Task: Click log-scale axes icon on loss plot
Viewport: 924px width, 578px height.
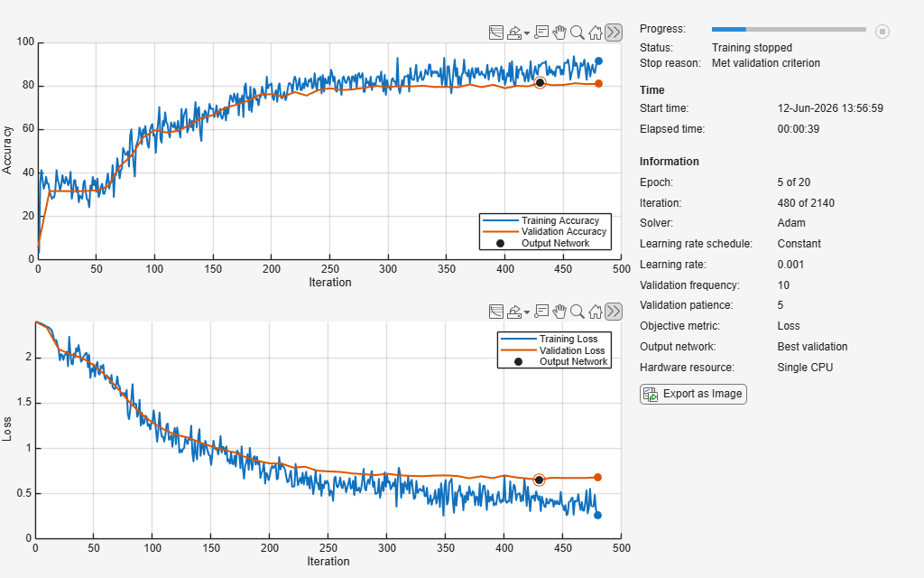Action: point(496,312)
